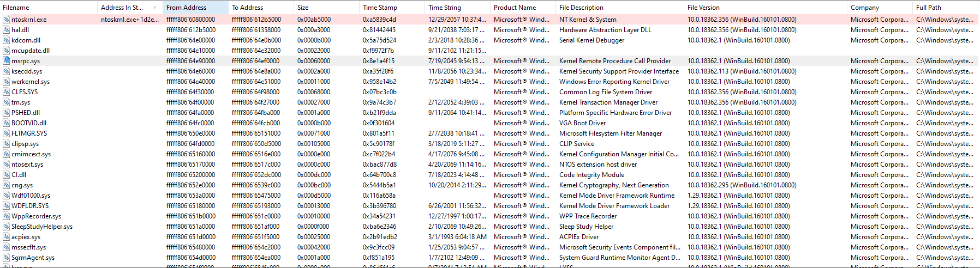Image resolution: width=980 pixels, height=268 pixels.
Task: Sort by the Product Name column header
Action: (x=523, y=8)
